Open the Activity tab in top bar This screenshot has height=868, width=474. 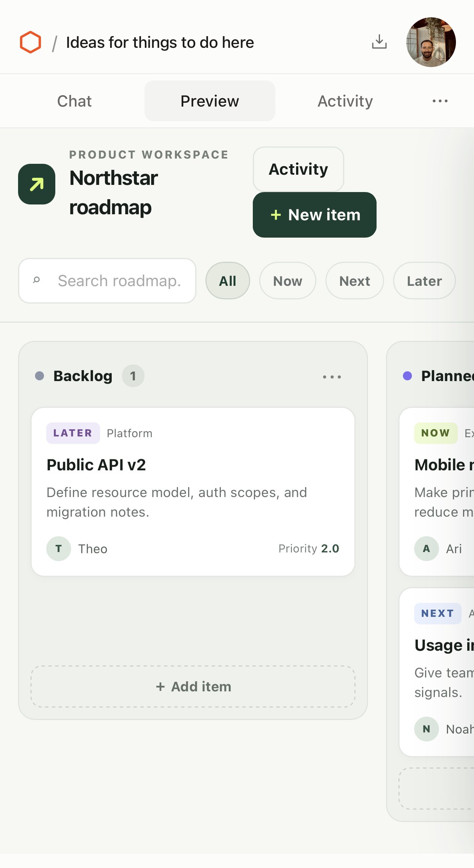coord(345,101)
